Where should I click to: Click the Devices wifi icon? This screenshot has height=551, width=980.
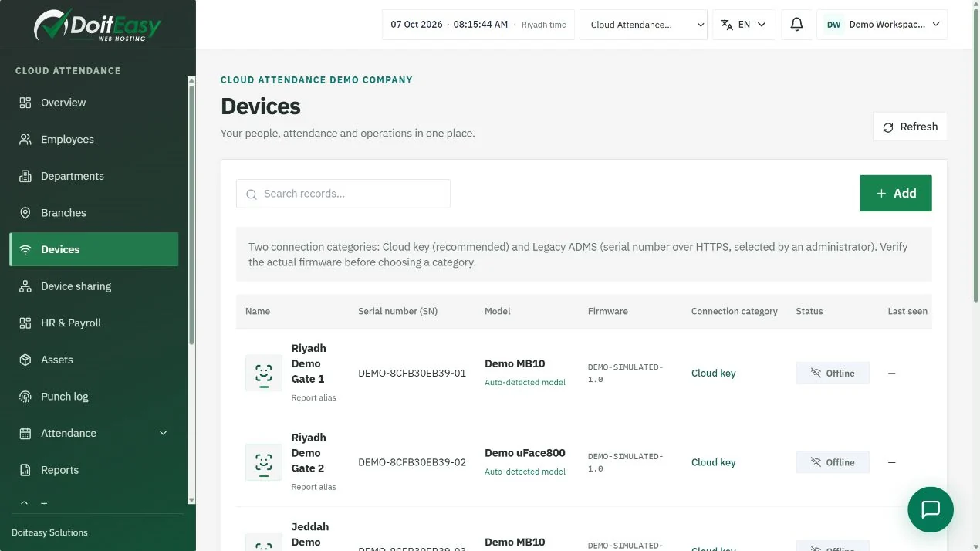(25, 249)
